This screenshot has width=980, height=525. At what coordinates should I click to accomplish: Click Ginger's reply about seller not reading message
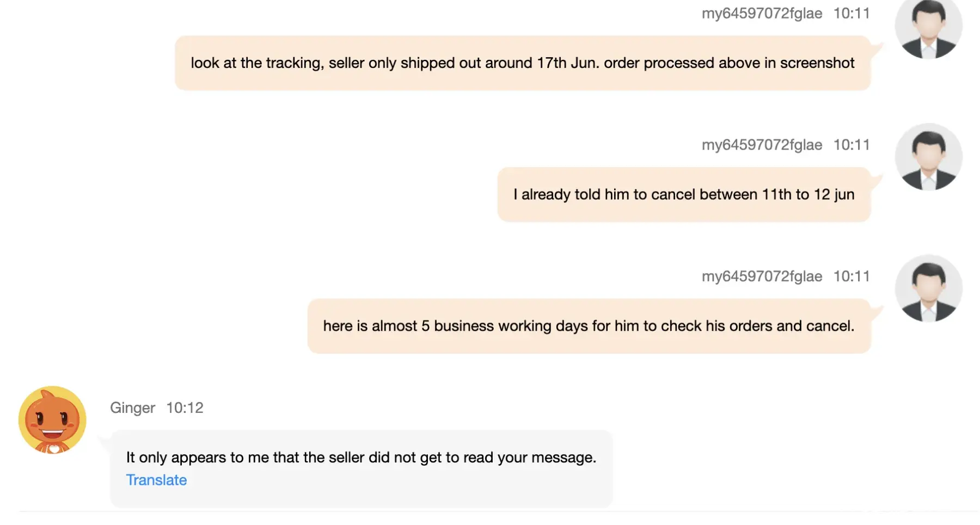tap(360, 458)
